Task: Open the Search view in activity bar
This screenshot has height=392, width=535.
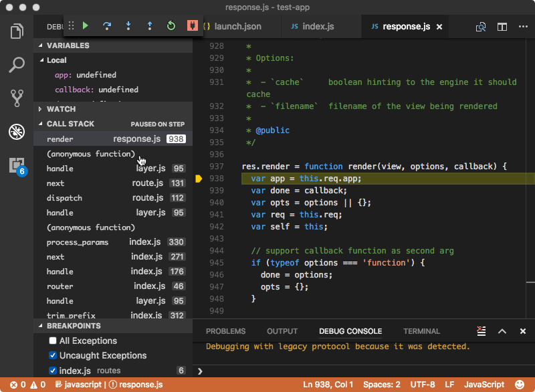Action: 17,64
